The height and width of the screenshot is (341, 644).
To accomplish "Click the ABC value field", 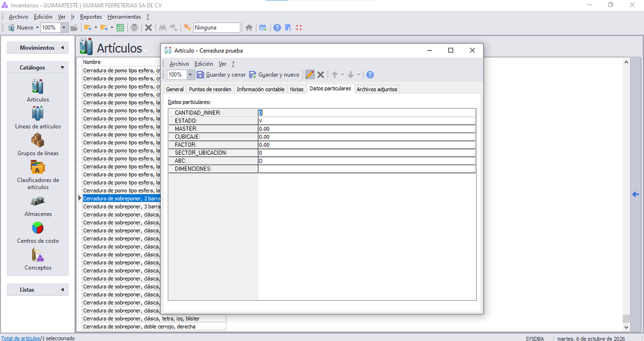I will pyautogui.click(x=367, y=161).
